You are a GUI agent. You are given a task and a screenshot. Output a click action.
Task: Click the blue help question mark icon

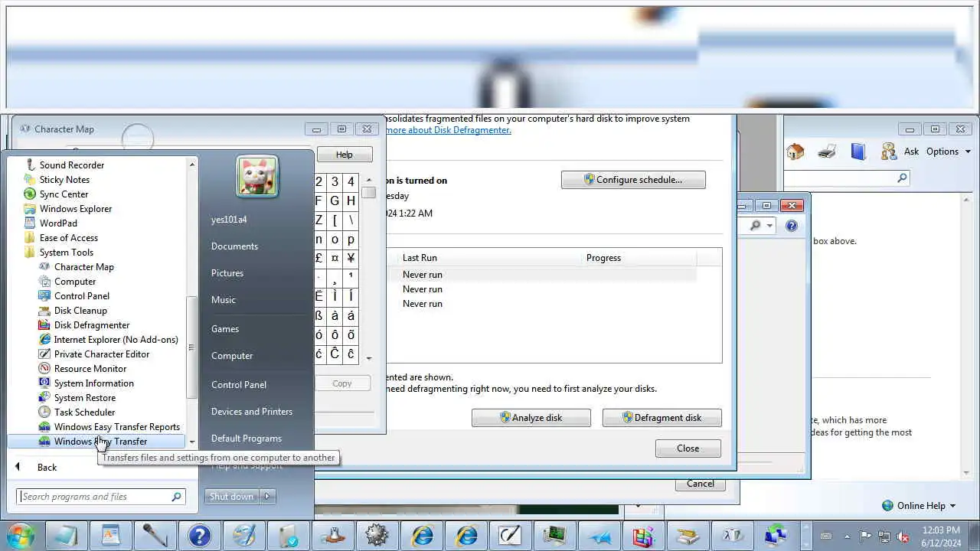pos(792,226)
